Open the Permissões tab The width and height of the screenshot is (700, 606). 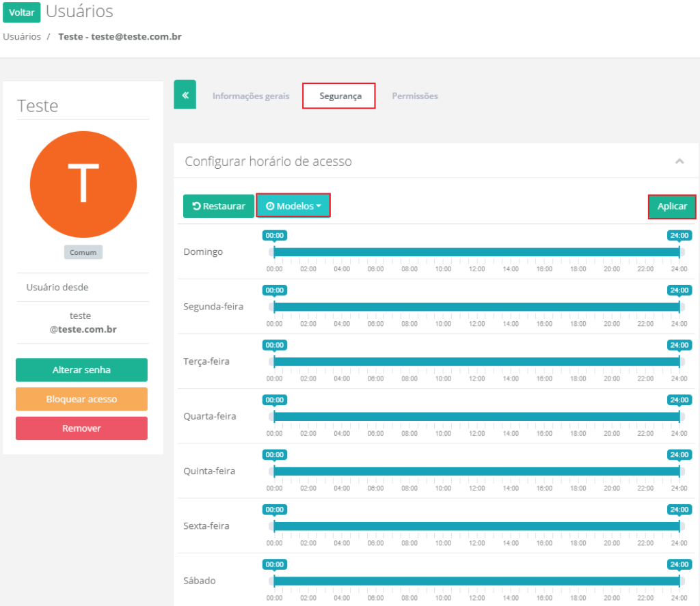pos(415,96)
